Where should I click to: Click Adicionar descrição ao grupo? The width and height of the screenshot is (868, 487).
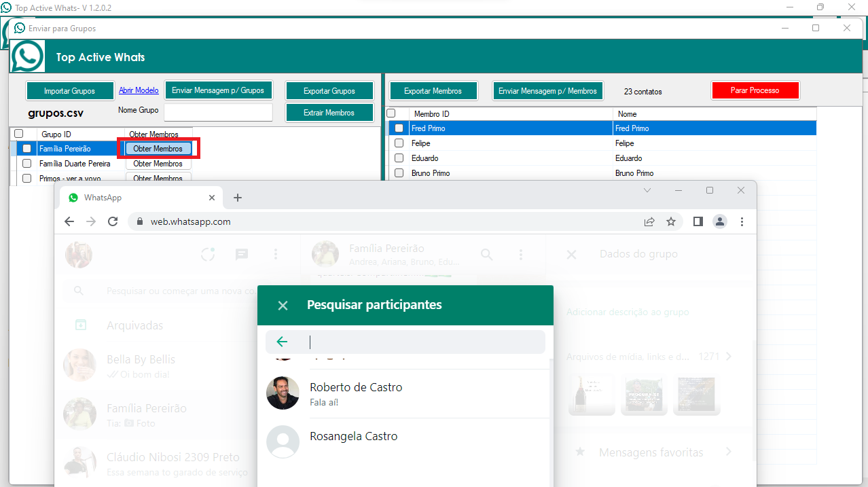tap(628, 312)
